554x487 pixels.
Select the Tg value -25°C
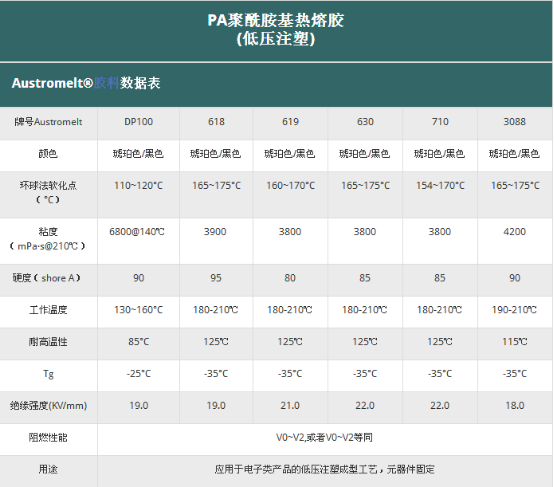click(138, 374)
